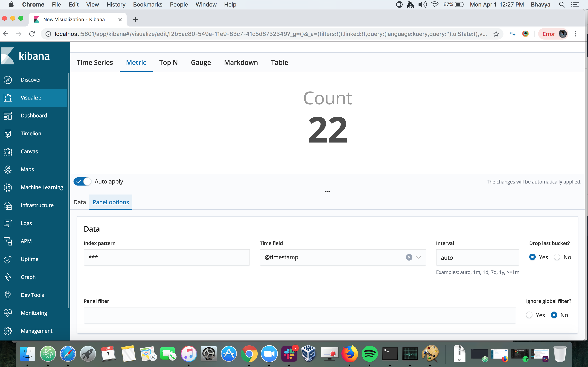Screen dimensions: 588x367
Task: Open the Time field dropdown
Action: 418,257
